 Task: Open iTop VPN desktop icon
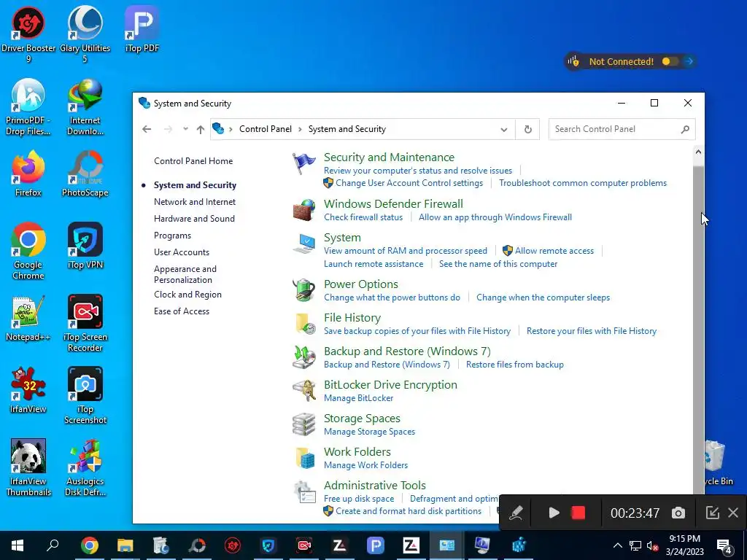[85, 246]
